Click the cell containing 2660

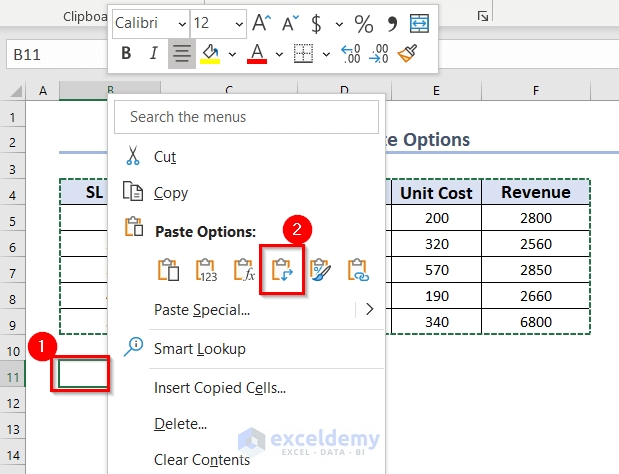[x=536, y=296]
